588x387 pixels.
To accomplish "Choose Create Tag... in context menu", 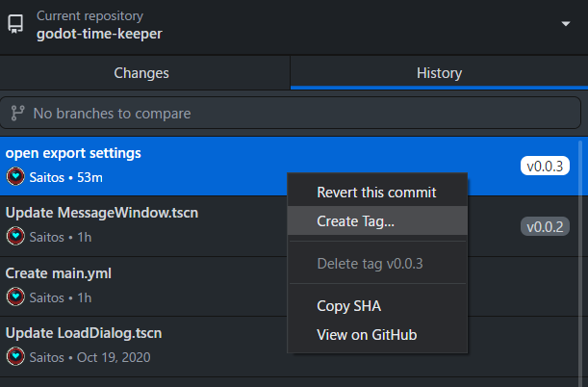I will 377,220.
